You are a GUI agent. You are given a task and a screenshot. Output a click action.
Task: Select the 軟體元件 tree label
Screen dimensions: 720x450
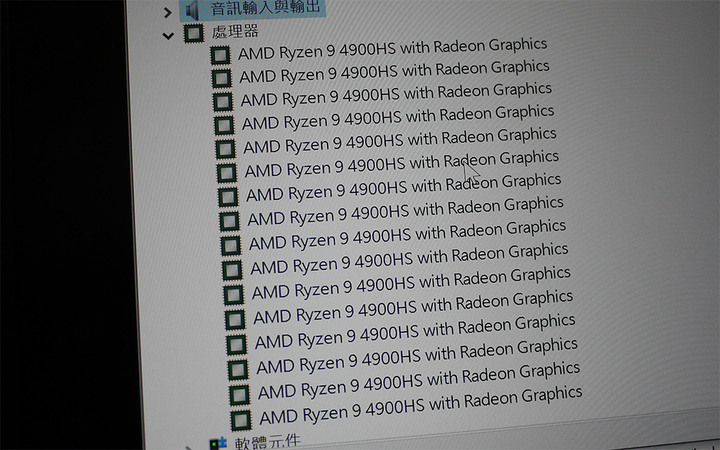click(267, 443)
